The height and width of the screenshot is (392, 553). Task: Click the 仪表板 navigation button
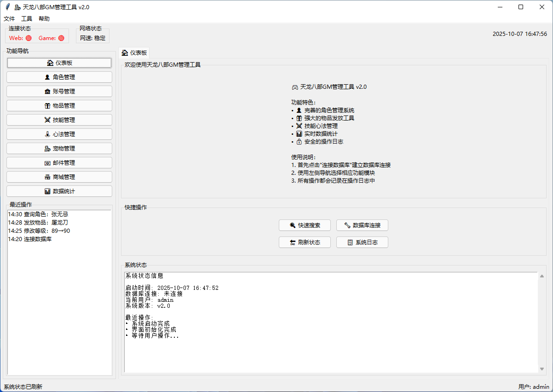pyautogui.click(x=59, y=63)
